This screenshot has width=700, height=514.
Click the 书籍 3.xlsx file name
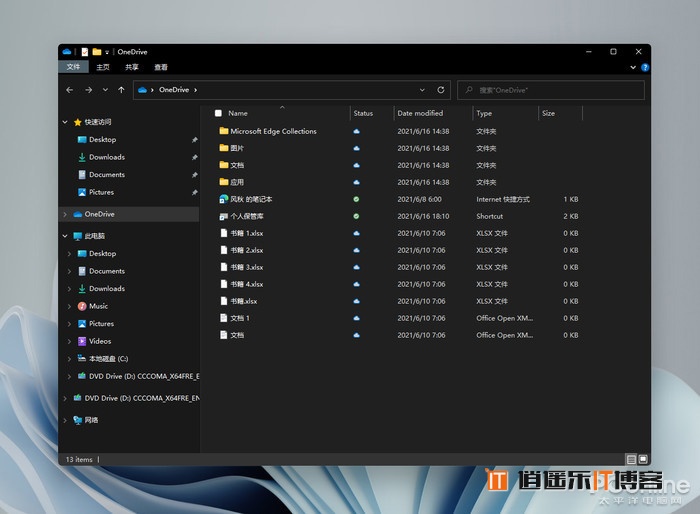[247, 267]
